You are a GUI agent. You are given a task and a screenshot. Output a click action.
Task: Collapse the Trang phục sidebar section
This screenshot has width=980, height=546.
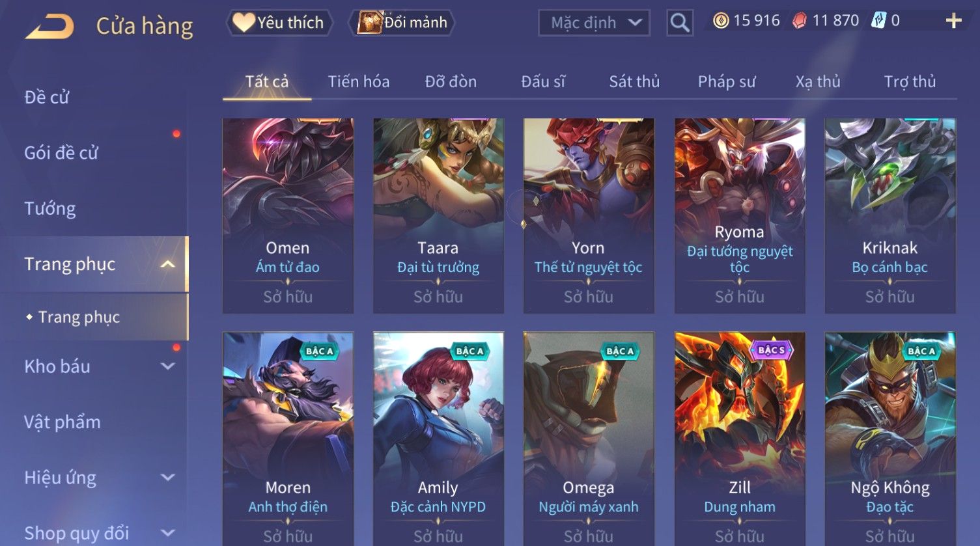[x=167, y=264]
